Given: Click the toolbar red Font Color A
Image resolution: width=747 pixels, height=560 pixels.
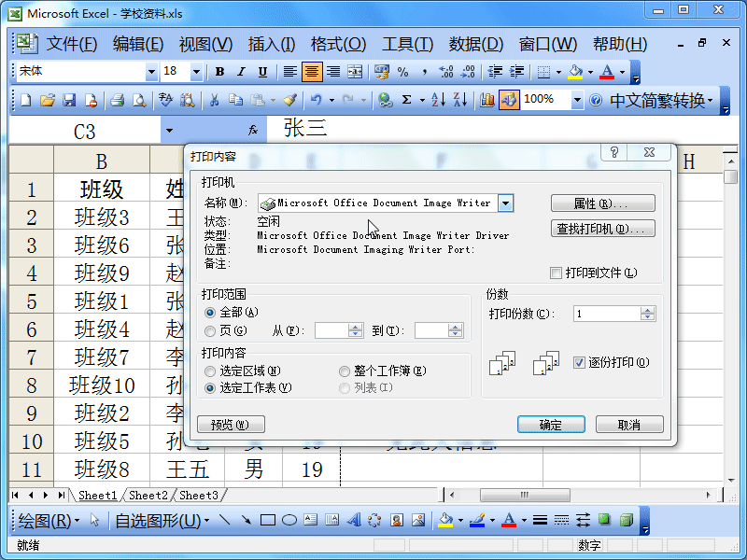Looking at the screenshot, I should pos(607,72).
